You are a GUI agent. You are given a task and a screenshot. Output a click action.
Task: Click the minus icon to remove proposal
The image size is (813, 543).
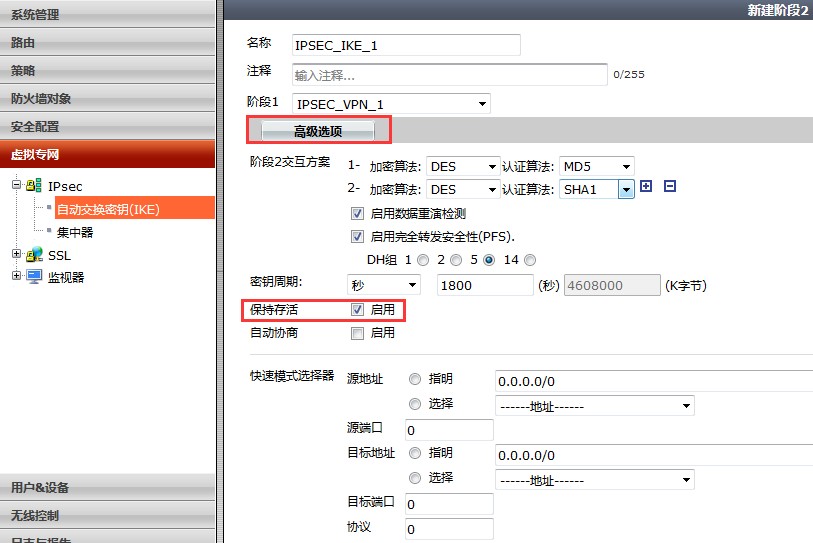[x=670, y=187]
